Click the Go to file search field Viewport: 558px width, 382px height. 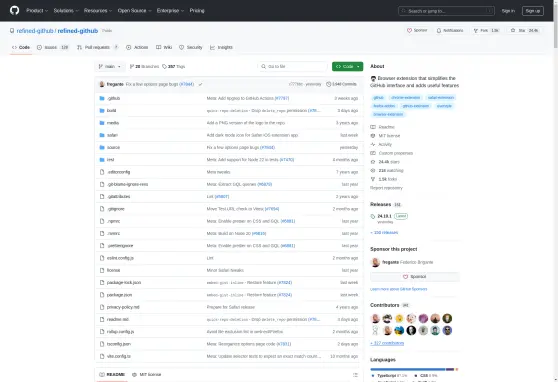[293, 67]
